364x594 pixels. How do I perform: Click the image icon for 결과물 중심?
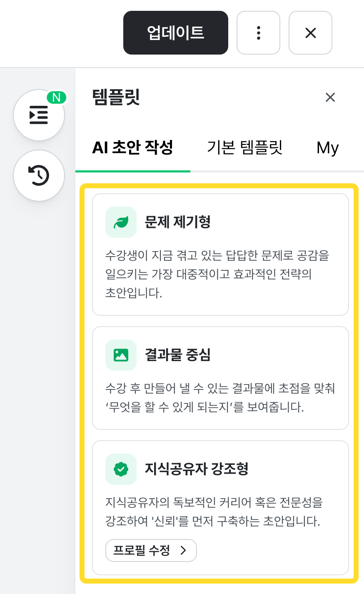tap(121, 355)
